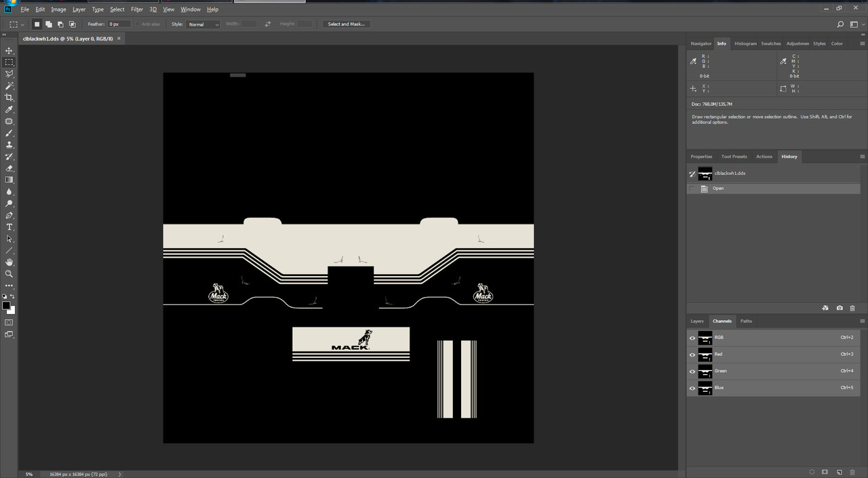Select the Open history state
This screenshot has height=478, width=868.
click(773, 188)
